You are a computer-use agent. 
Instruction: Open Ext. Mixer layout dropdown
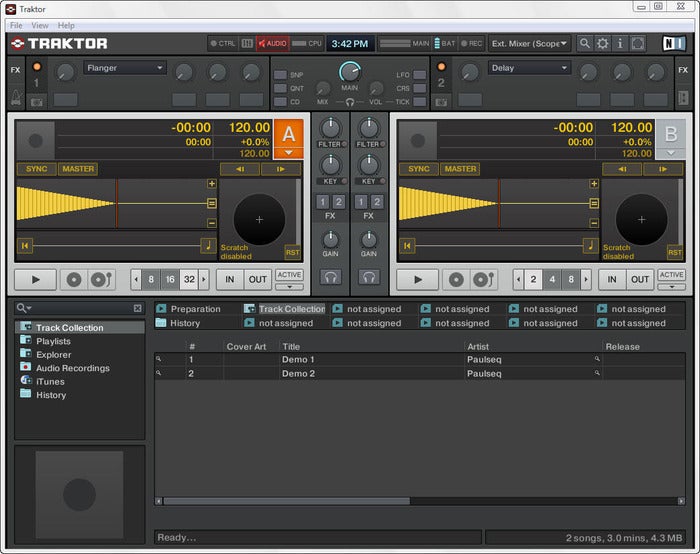[x=529, y=43]
